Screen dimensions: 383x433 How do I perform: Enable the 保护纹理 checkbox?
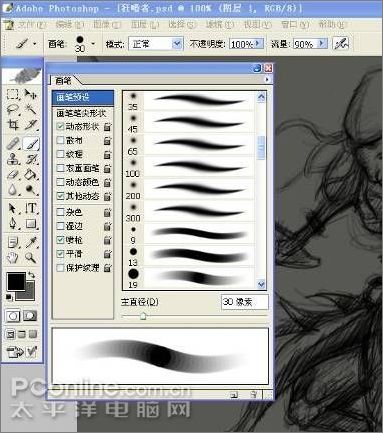coord(60,268)
